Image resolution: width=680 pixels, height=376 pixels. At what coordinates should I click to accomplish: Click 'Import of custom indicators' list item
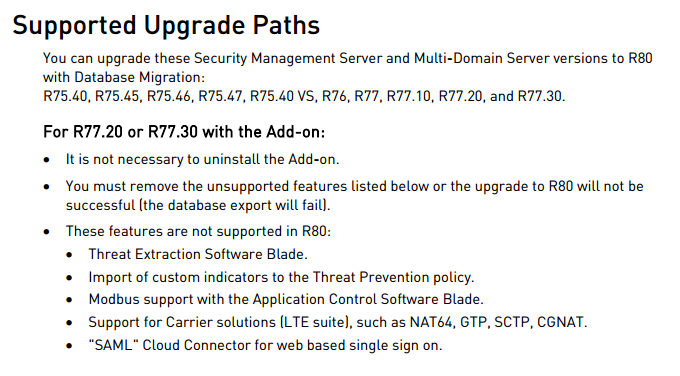[281, 277]
